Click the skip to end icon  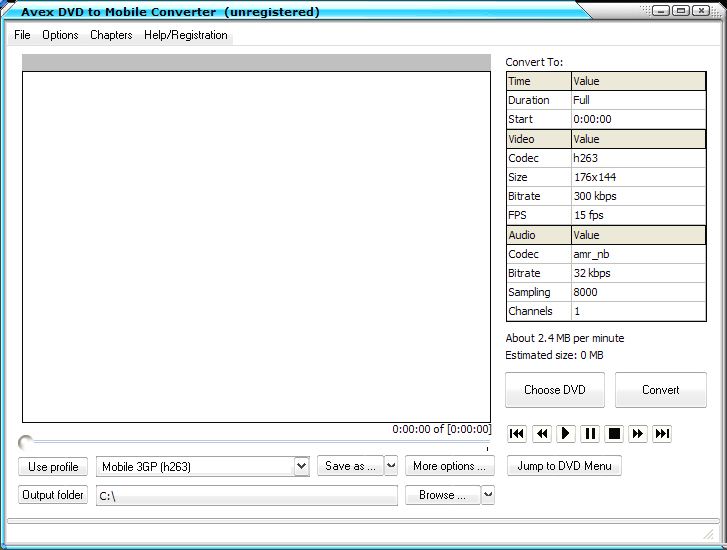661,433
